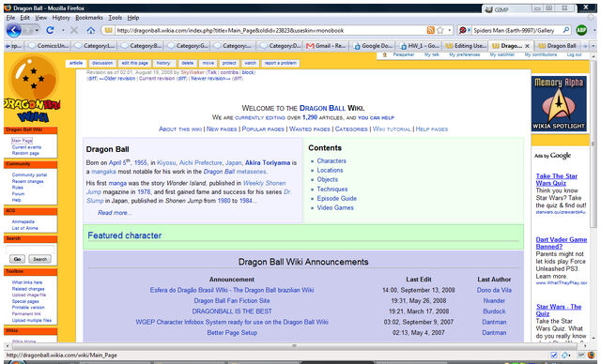Screen dimensions: 601x364
Task: Click the 'edit this page' tab
Action: click(x=134, y=63)
